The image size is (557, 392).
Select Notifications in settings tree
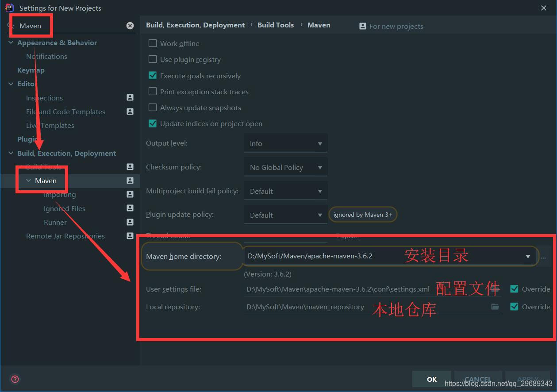coord(46,56)
